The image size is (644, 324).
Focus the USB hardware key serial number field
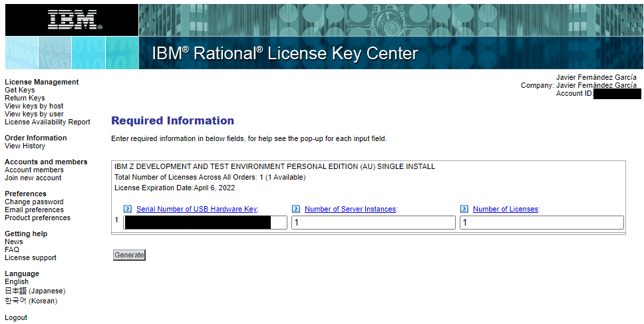205,223
